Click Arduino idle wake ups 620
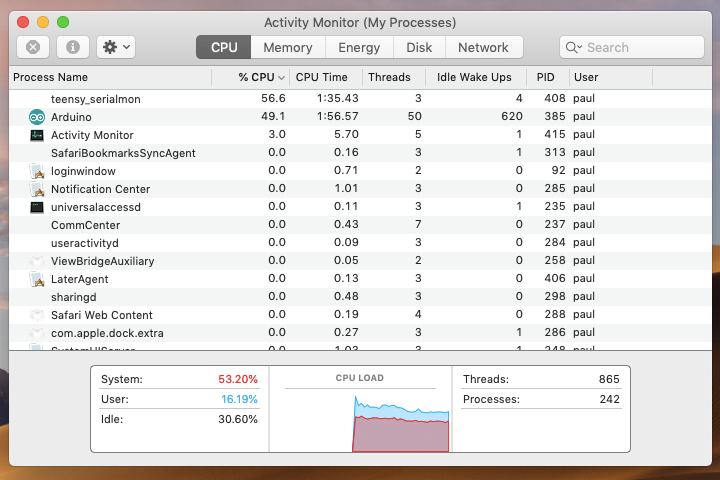The width and height of the screenshot is (720, 480). pyautogui.click(x=512, y=116)
